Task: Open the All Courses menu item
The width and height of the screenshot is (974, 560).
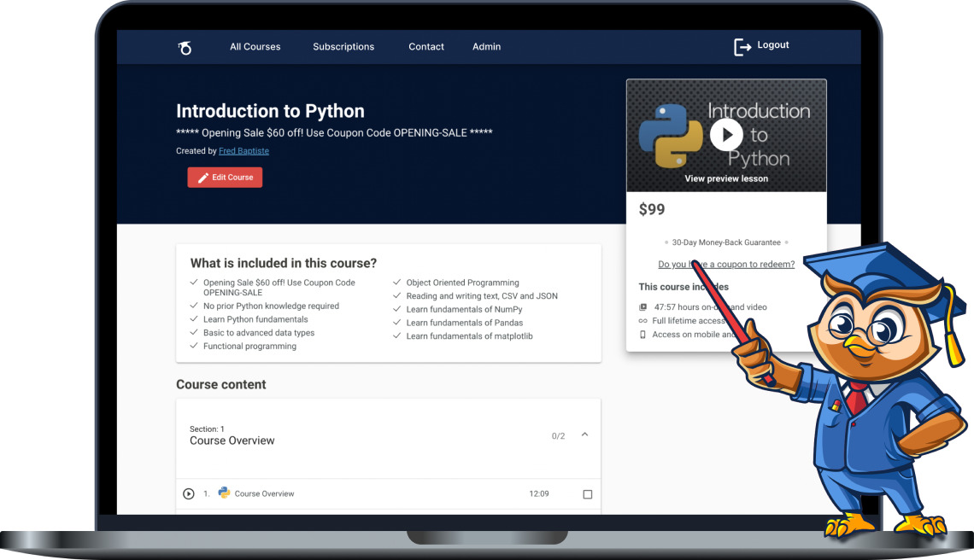Action: coord(255,47)
